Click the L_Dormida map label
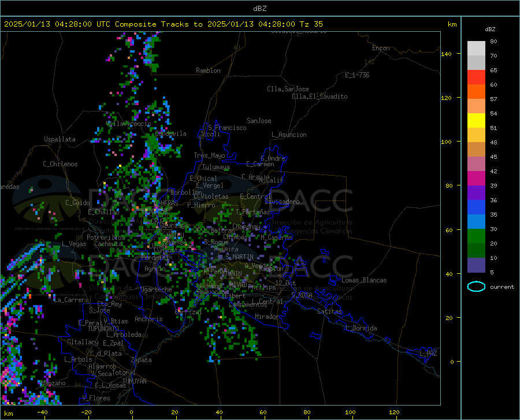Image resolution: width=520 pixels, height=420 pixels. tap(361, 328)
